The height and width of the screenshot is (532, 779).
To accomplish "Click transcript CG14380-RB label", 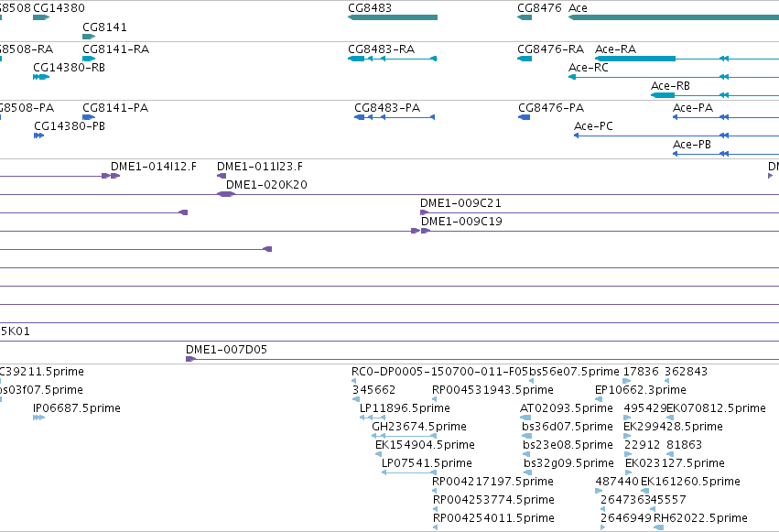I will pyautogui.click(x=69, y=68).
